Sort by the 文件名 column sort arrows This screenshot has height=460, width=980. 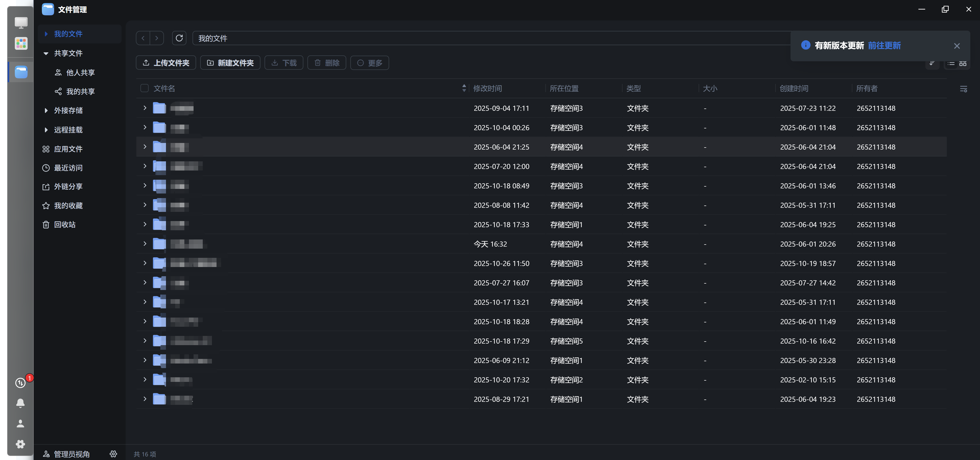point(464,88)
